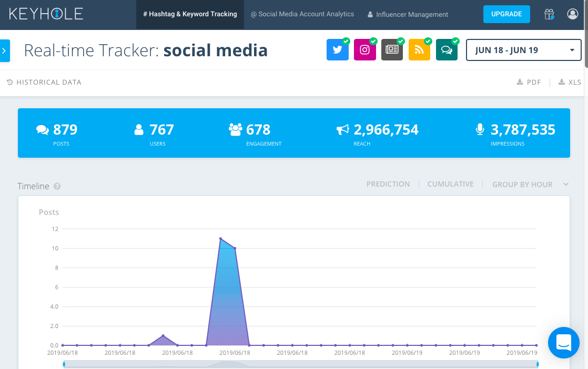Image resolution: width=588 pixels, height=369 pixels.
Task: Toggle the Instagram source filter
Action: point(365,50)
